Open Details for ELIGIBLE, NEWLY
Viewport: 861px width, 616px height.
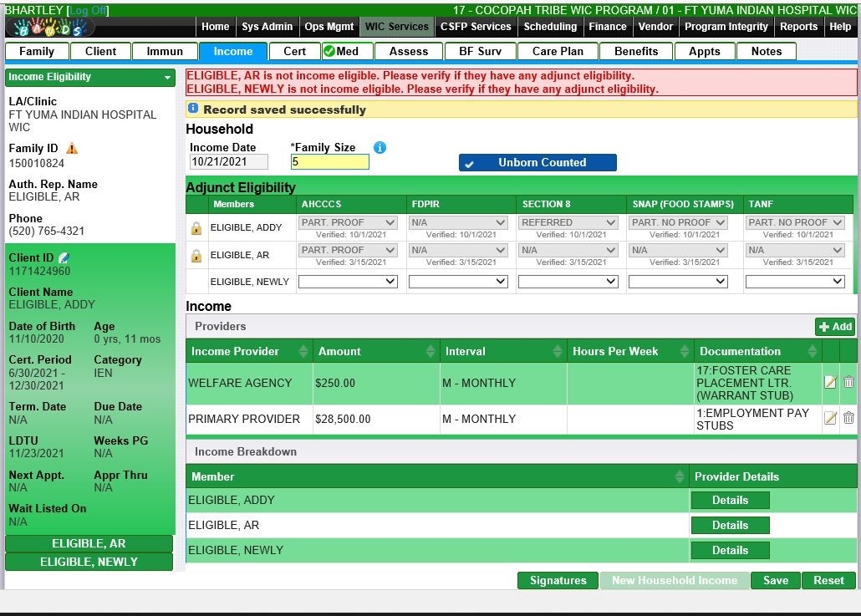pos(730,551)
